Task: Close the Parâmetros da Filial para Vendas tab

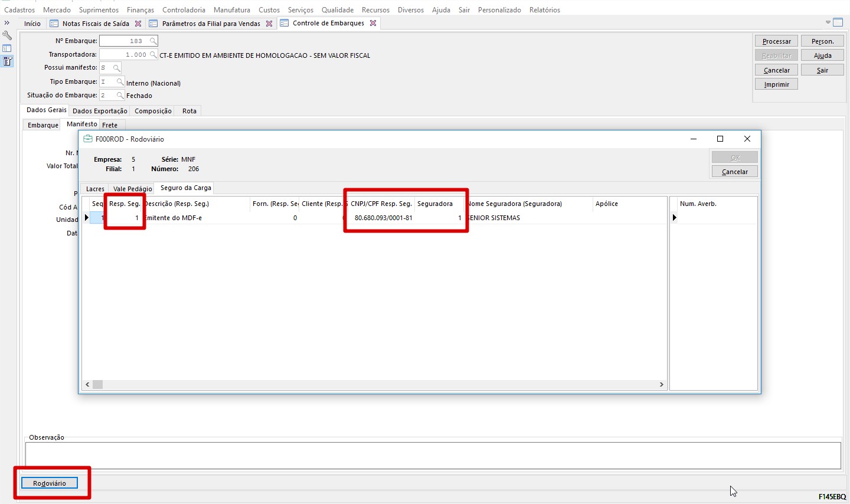Action: [x=269, y=24]
